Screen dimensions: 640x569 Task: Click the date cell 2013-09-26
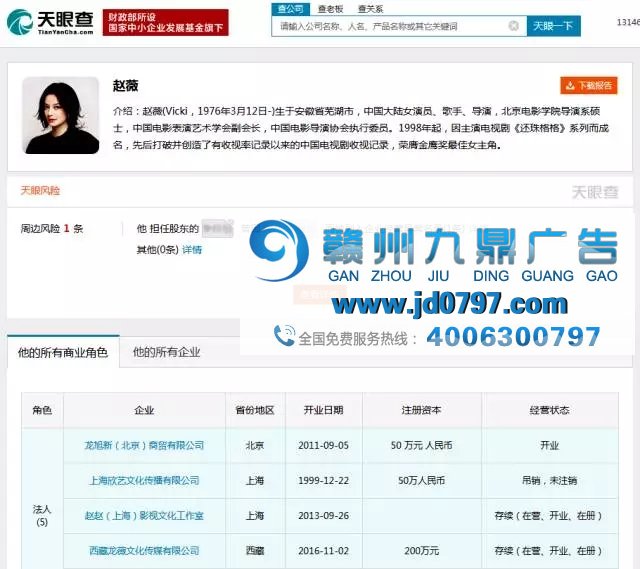323,516
